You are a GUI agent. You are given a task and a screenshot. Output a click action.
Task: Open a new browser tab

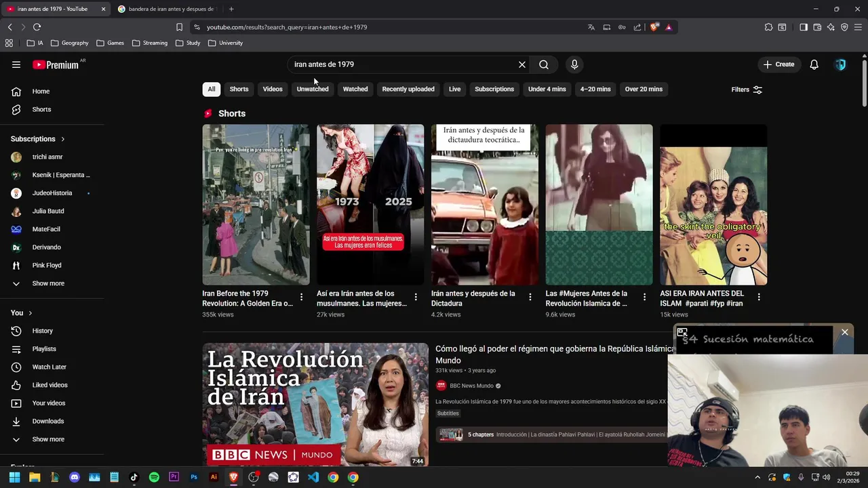[x=231, y=9]
